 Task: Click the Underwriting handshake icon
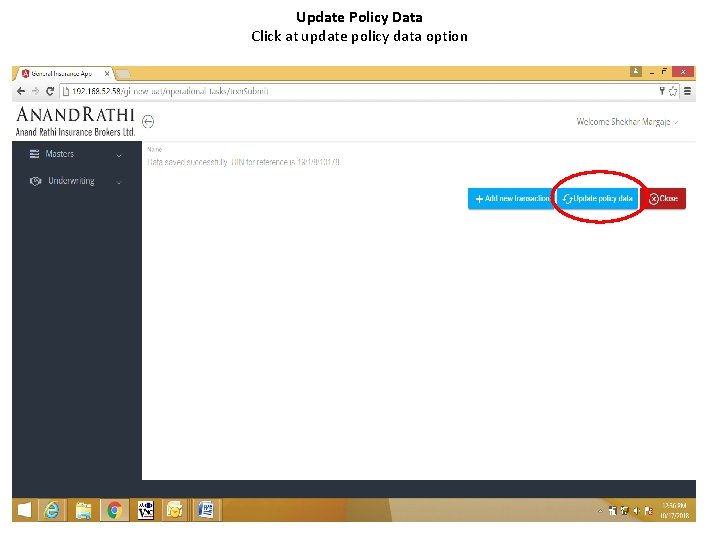(x=35, y=181)
